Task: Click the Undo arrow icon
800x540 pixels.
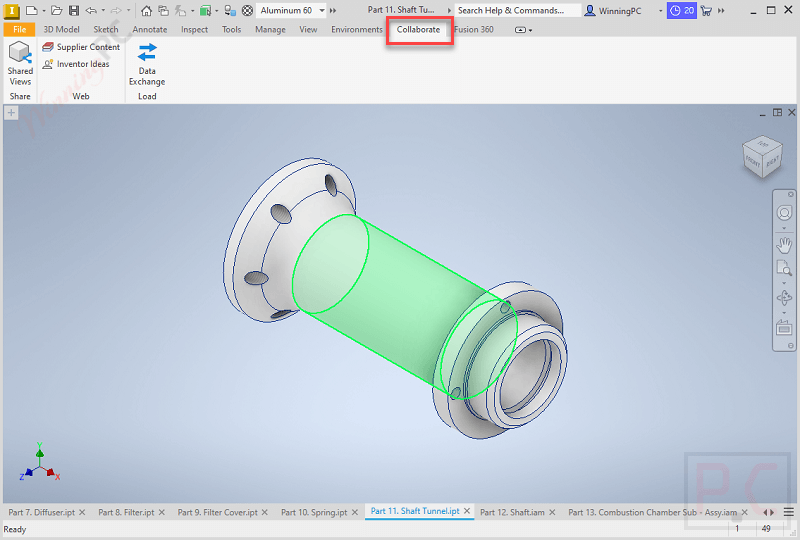Action: click(91, 10)
